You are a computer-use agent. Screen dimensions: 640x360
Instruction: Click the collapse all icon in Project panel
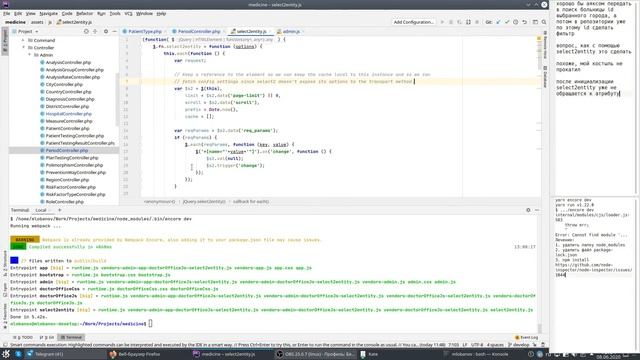point(95,31)
